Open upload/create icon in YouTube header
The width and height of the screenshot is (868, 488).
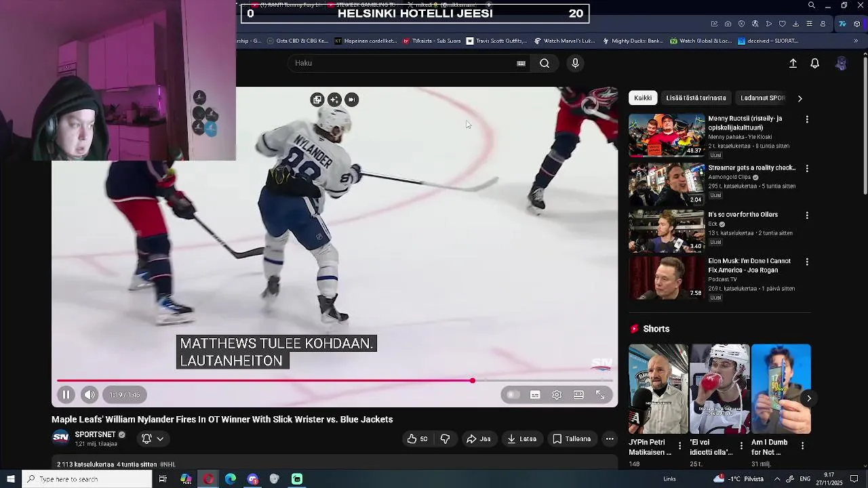click(x=793, y=63)
